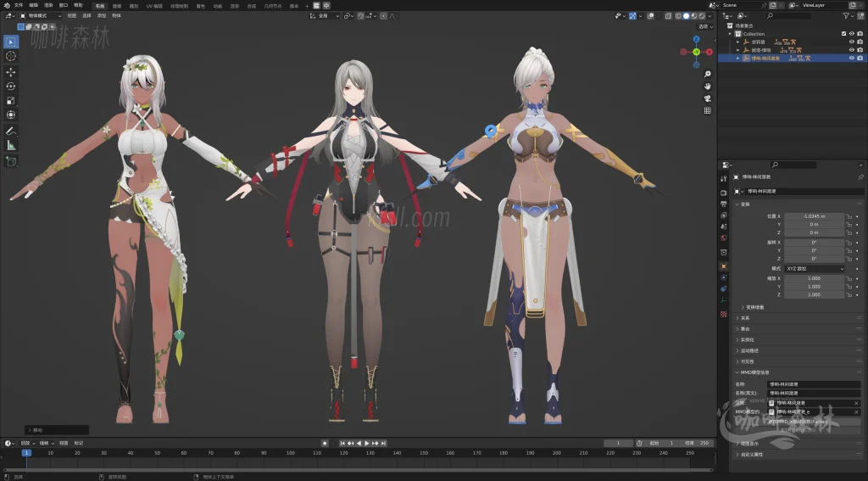
Task: Toggle visibility of first armature row
Action: click(x=852, y=42)
